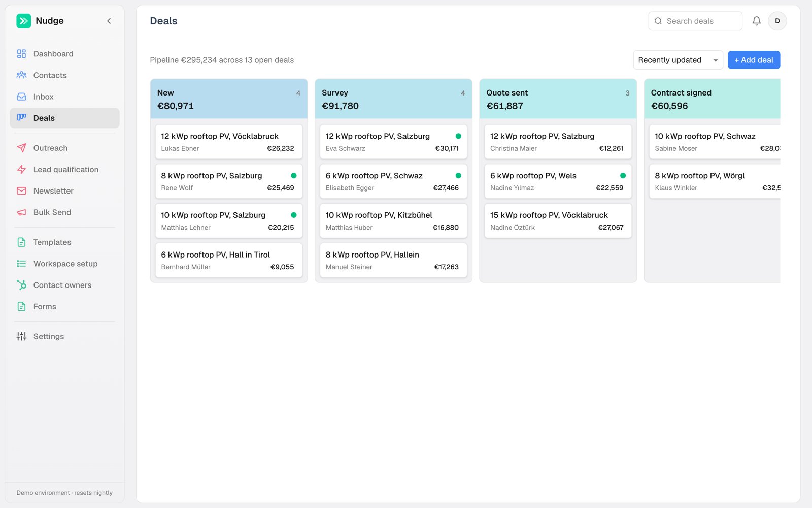Click the Settings sliders icon
812x508 pixels.
tap(21, 336)
